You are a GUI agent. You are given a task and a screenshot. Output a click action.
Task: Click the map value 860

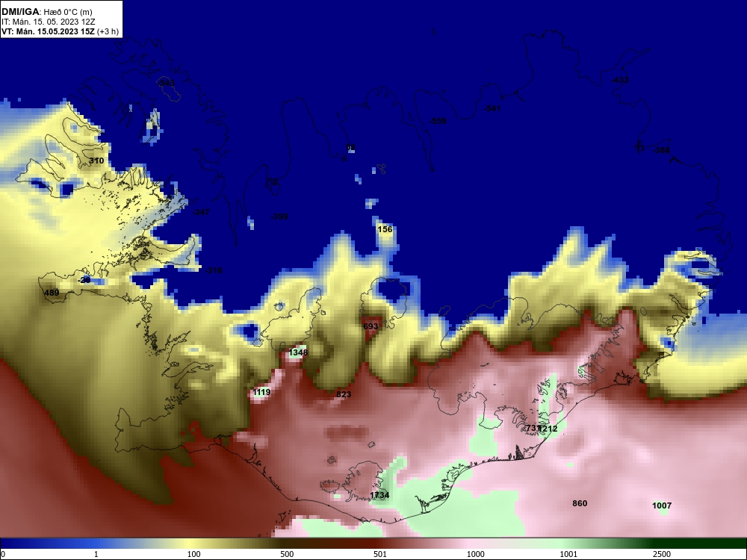coord(580,503)
